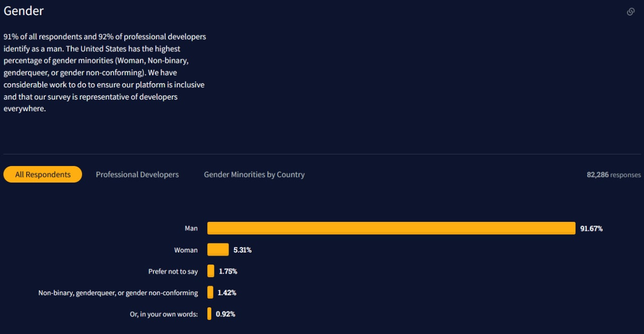644x334 pixels.
Task: Select the Prefer not to say bar
Action: (211, 271)
